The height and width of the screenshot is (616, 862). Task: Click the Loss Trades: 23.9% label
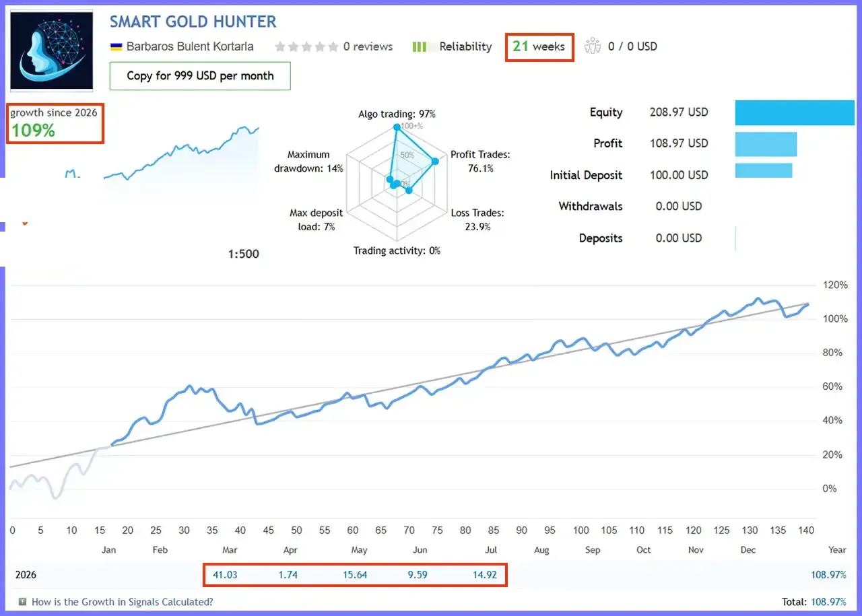coord(477,219)
